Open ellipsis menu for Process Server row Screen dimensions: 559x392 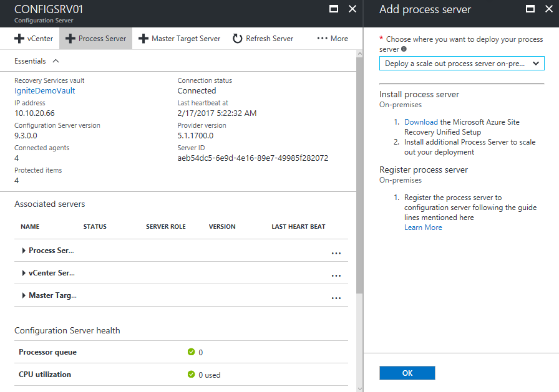336,253
